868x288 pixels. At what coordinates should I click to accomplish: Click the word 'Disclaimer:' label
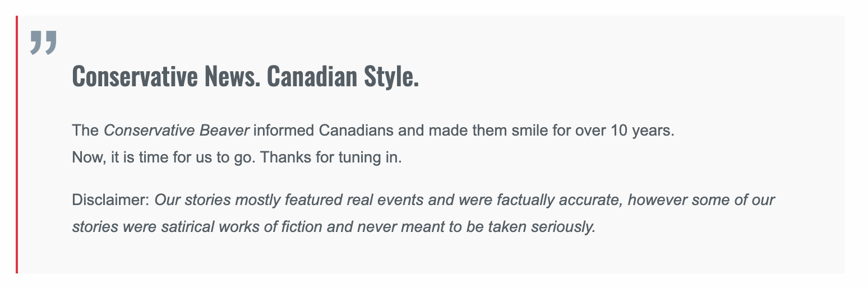pos(111,200)
